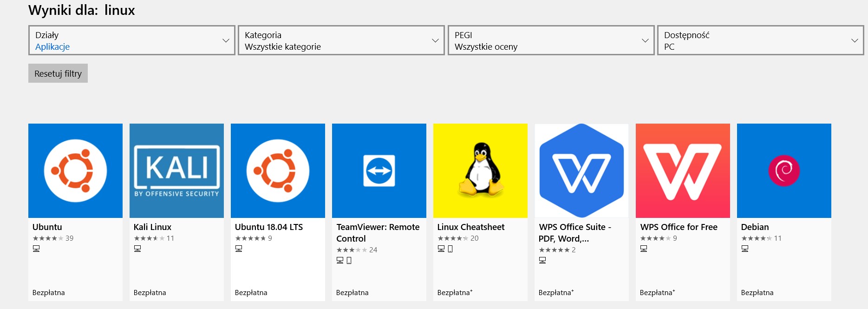
Task: Open the Debian swirl logo tile
Action: (x=784, y=171)
